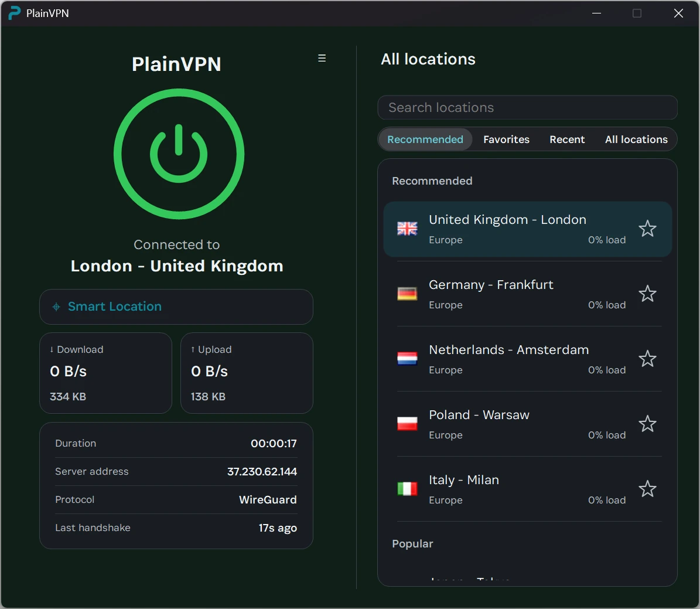Focus the Search locations field

coord(527,108)
